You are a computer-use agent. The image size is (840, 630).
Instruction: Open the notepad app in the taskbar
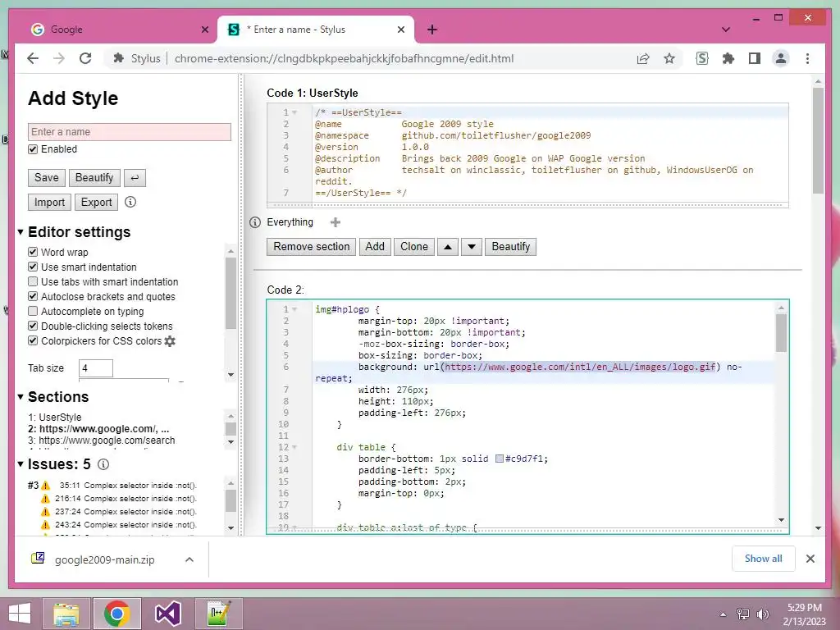click(x=218, y=614)
